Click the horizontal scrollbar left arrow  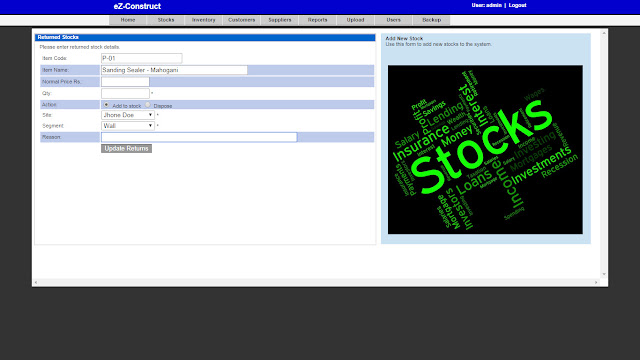tap(36, 282)
